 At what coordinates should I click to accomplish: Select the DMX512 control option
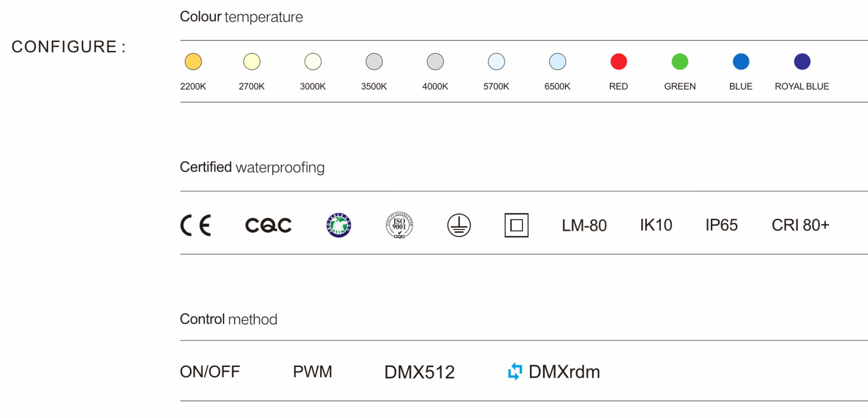pos(419,373)
